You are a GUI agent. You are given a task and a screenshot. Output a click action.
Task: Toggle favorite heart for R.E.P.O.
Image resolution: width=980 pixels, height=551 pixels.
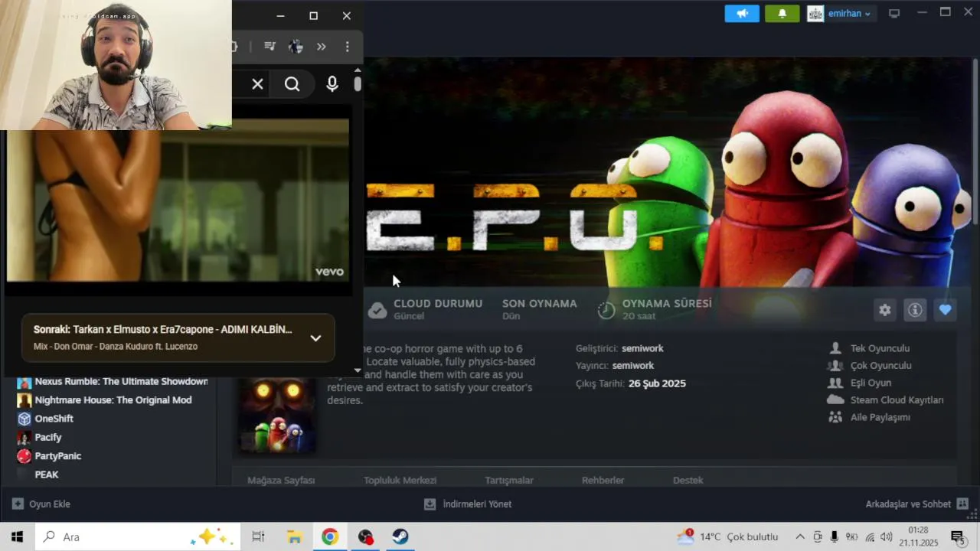point(946,310)
